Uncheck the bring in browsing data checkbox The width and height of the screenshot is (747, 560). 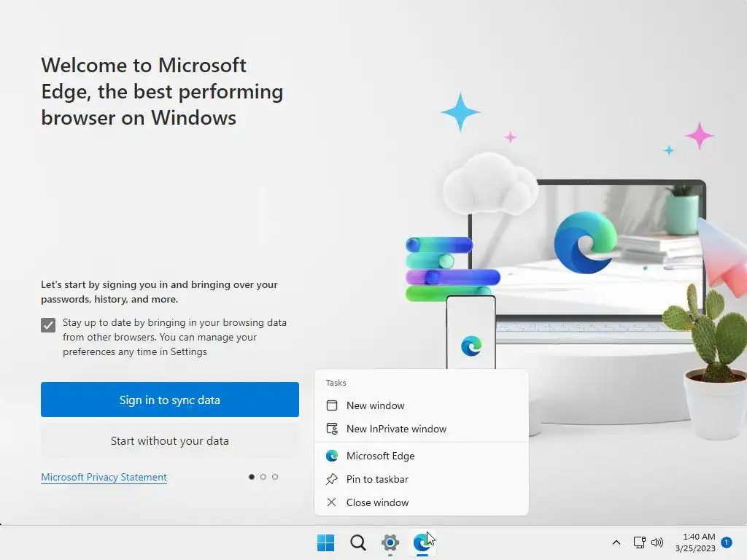(x=48, y=325)
